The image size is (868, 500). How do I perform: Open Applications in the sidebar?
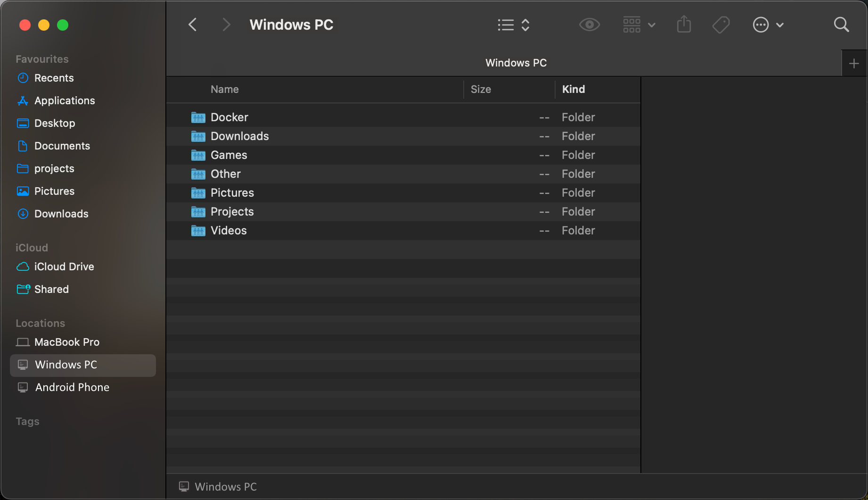83,100
